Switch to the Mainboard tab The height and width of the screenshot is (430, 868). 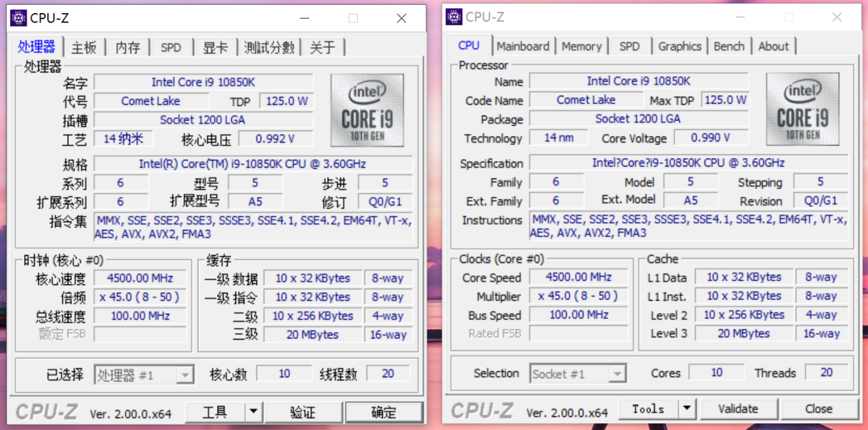coord(523,46)
